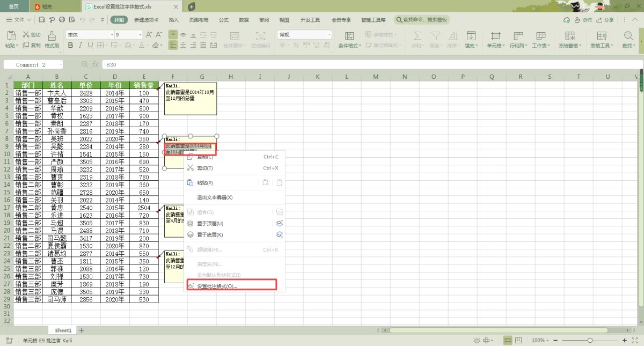The width and height of the screenshot is (644, 346).
Task: Click the Print icon in quick access toolbar
Action: tap(62, 20)
